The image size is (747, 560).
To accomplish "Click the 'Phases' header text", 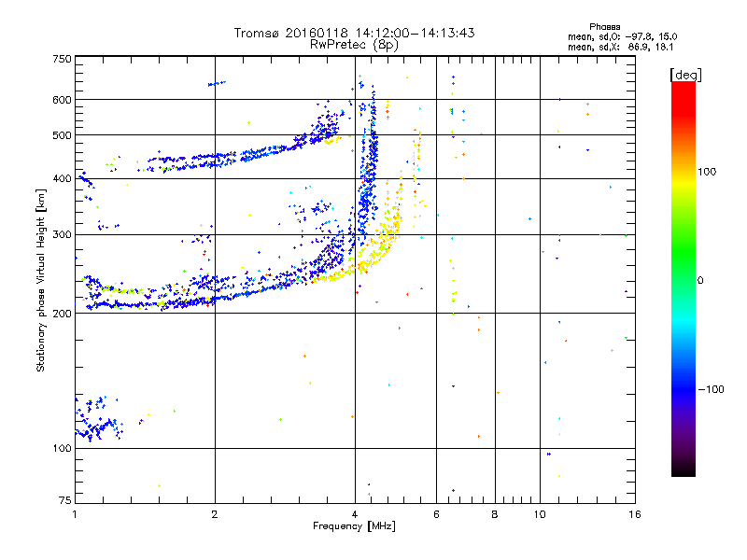I will [x=604, y=27].
